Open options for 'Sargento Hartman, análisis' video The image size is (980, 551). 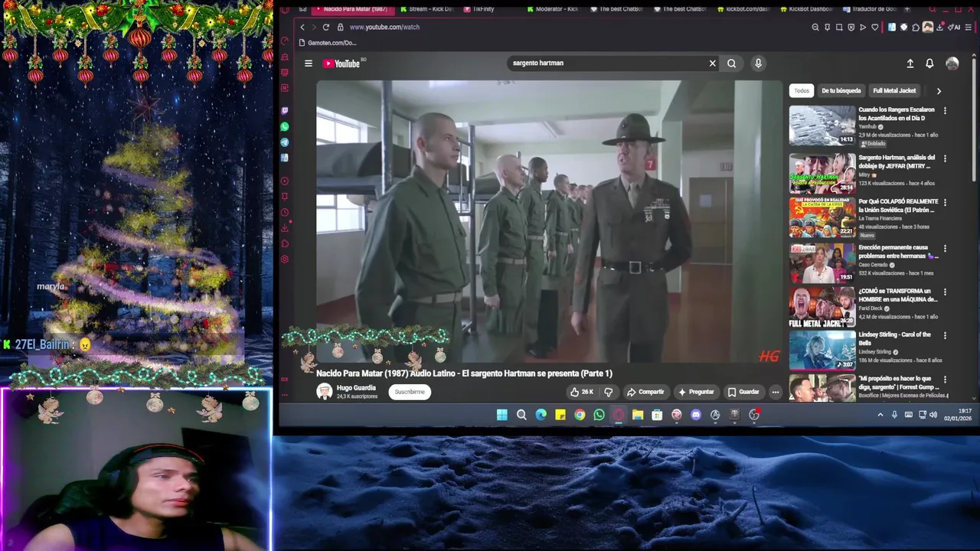click(945, 158)
